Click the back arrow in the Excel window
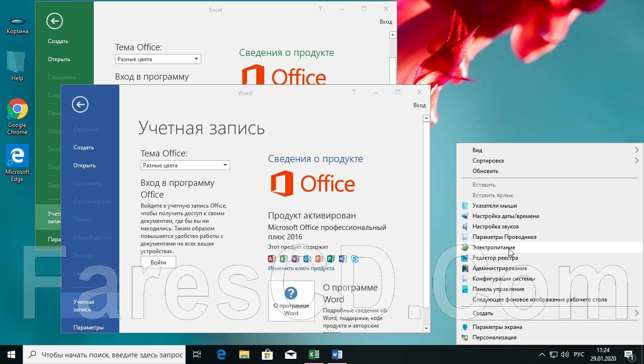 coord(54,21)
